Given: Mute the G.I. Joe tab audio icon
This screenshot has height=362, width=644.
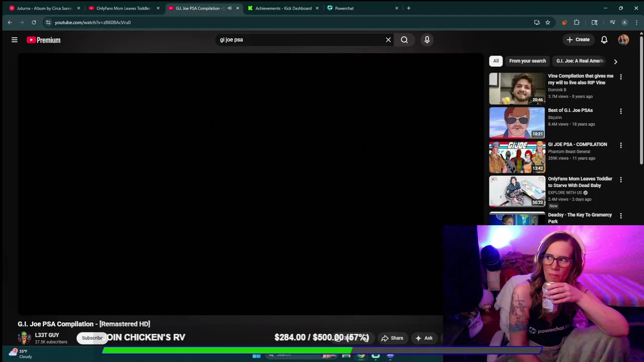Looking at the screenshot, I should pyautogui.click(x=229, y=8).
